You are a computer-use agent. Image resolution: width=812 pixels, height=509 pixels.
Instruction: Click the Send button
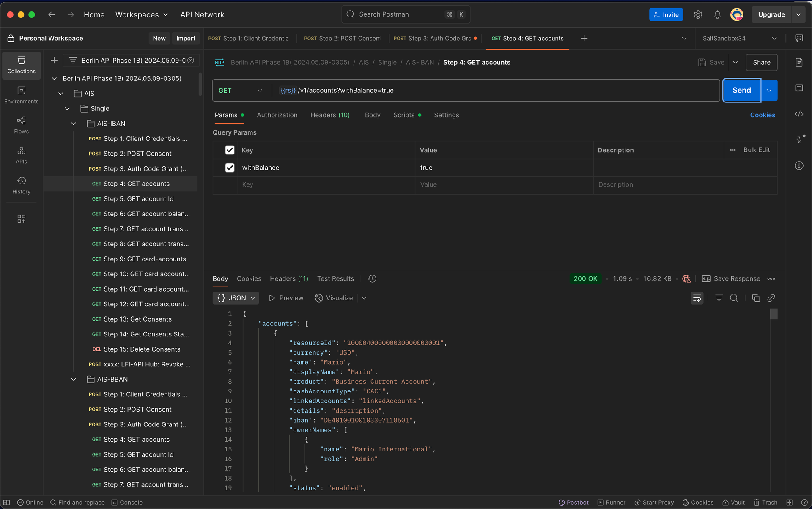click(742, 90)
